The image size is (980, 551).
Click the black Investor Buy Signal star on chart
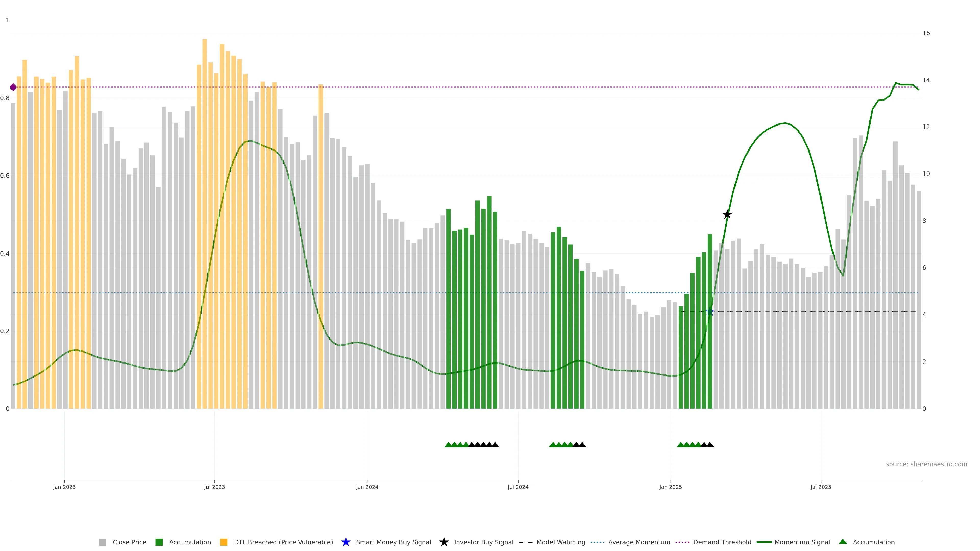click(727, 215)
